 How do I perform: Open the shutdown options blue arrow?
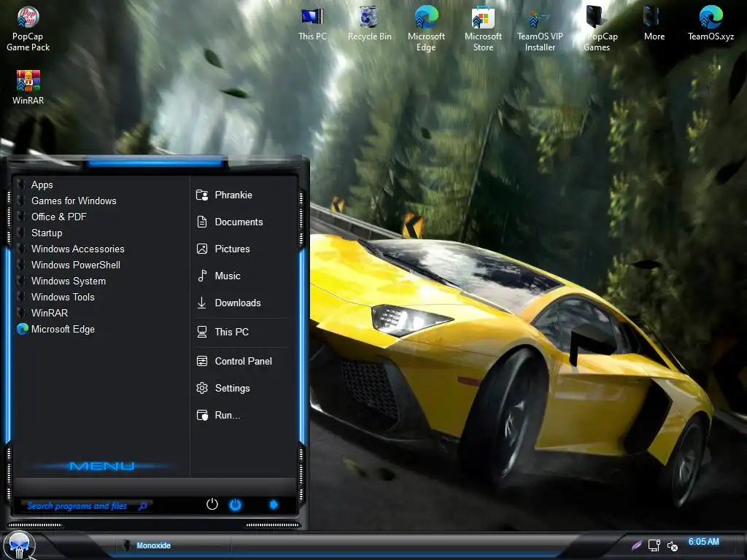[274, 505]
